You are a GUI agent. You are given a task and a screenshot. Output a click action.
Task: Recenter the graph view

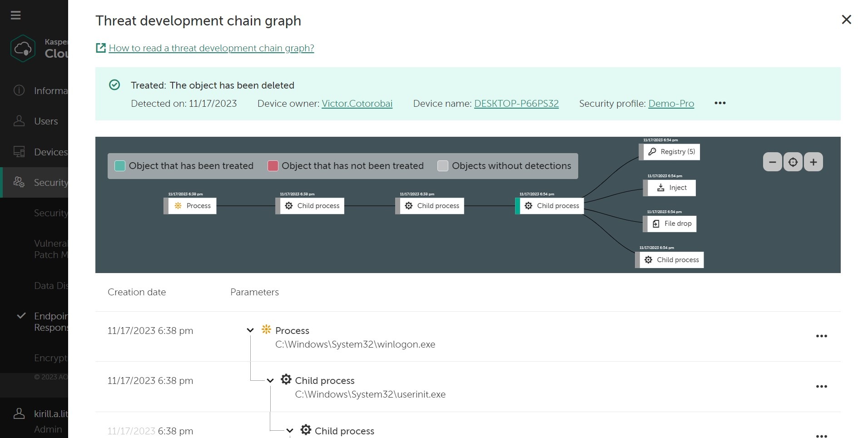point(793,162)
